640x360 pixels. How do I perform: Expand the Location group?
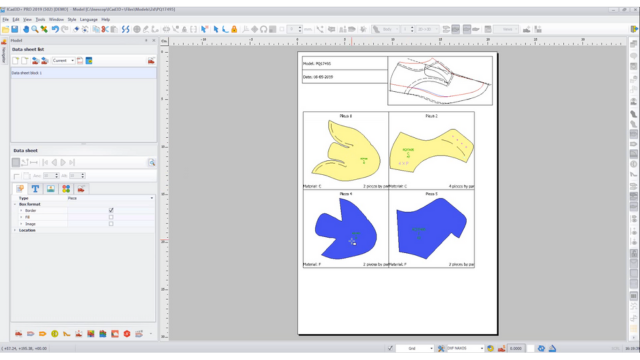15,230
